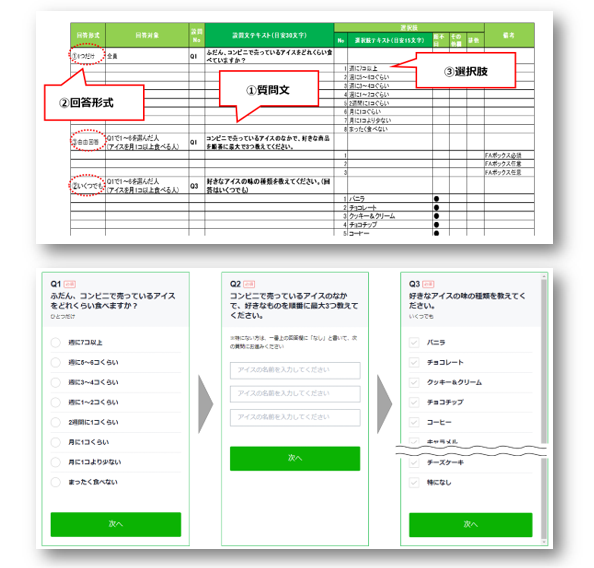Toggle the チョコチップ checkbox
The height and width of the screenshot is (568, 594).
click(414, 402)
